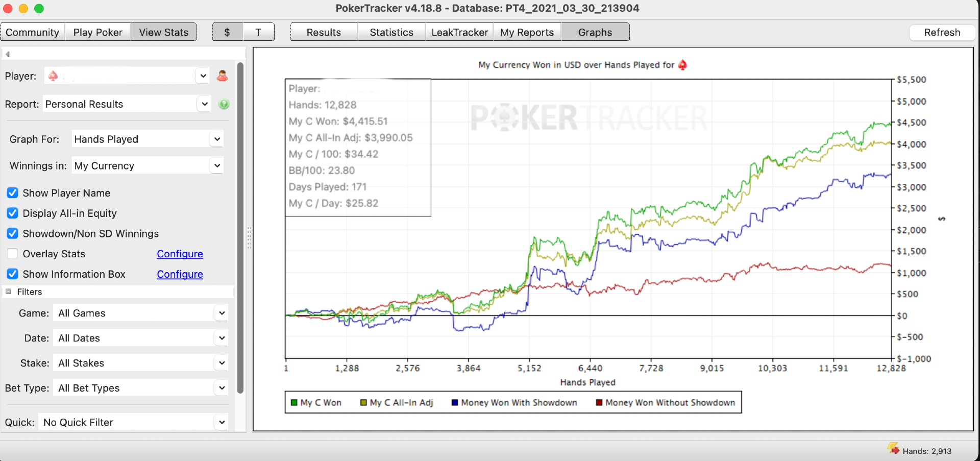
Task: Click the '$-1,000' y-axis tick label
Action: tap(914, 359)
